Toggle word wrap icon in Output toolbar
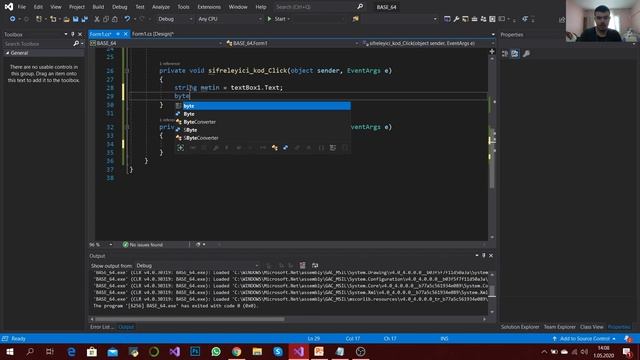The width and height of the screenshot is (640, 360). 315,265
